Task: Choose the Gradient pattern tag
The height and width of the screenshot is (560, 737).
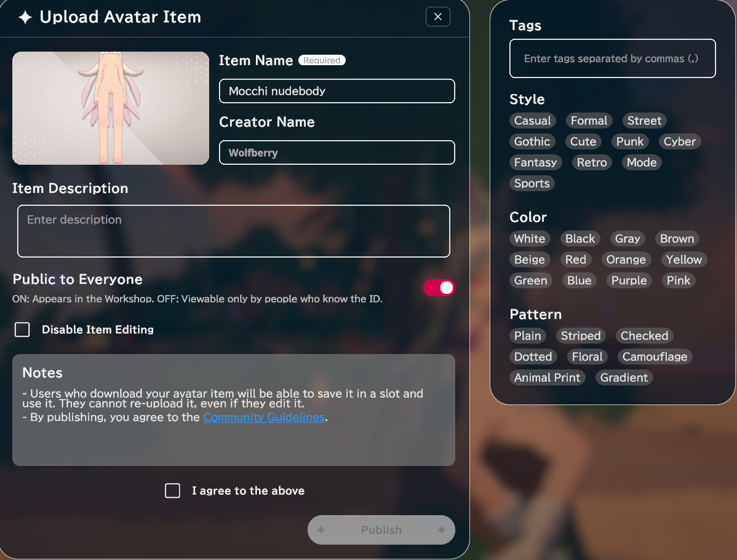Action: [624, 377]
